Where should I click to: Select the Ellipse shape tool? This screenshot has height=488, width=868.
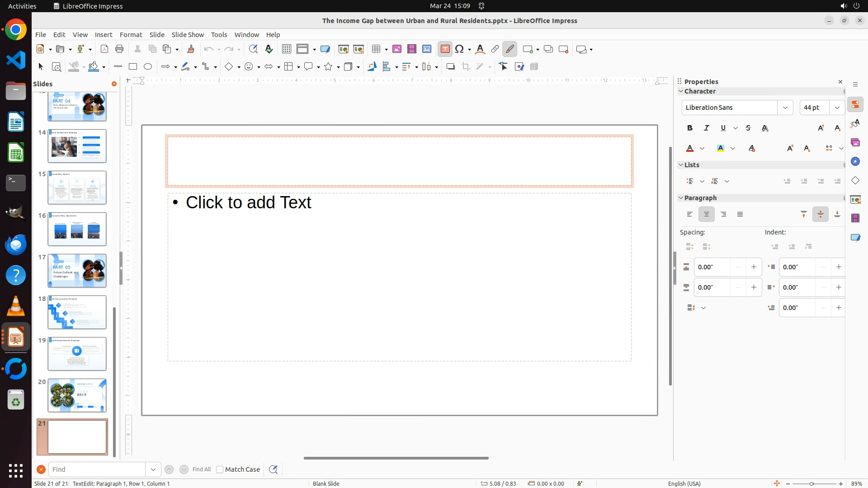pyautogui.click(x=148, y=67)
